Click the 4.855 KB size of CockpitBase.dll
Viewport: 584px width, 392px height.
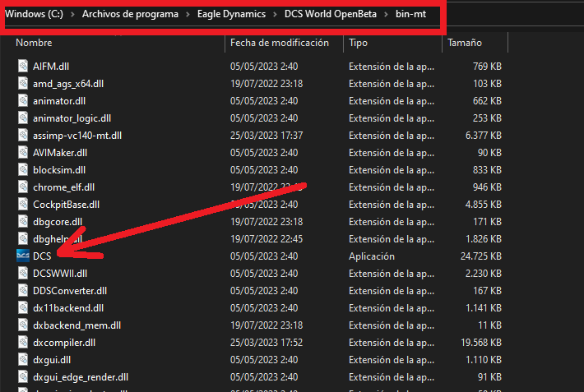484,205
